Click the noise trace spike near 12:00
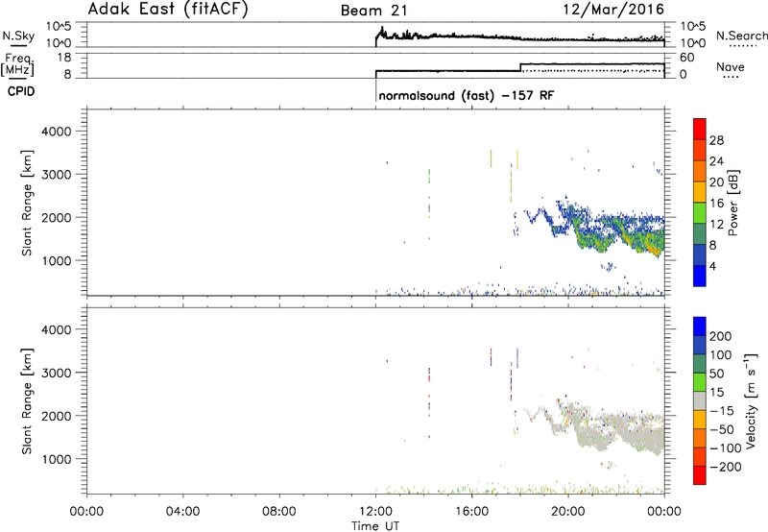The width and height of the screenshot is (768, 532). click(381, 31)
